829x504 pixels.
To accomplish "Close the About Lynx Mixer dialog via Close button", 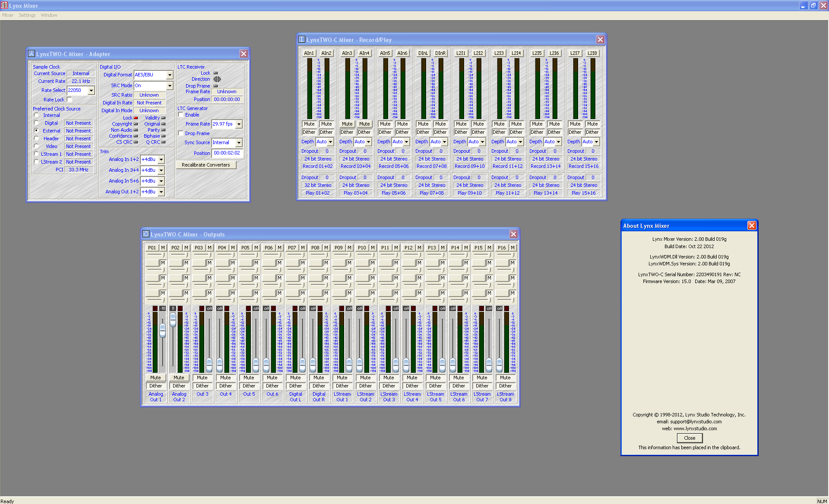I will (x=690, y=438).
